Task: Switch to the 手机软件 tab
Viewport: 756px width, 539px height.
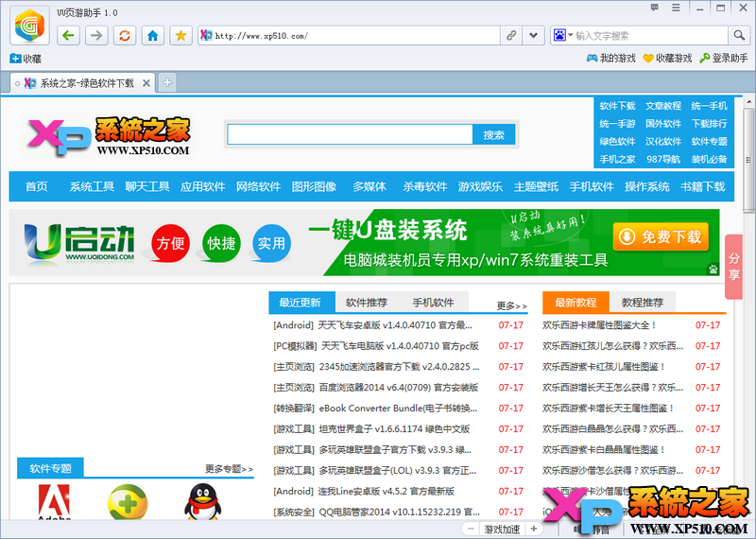Action: point(433,303)
